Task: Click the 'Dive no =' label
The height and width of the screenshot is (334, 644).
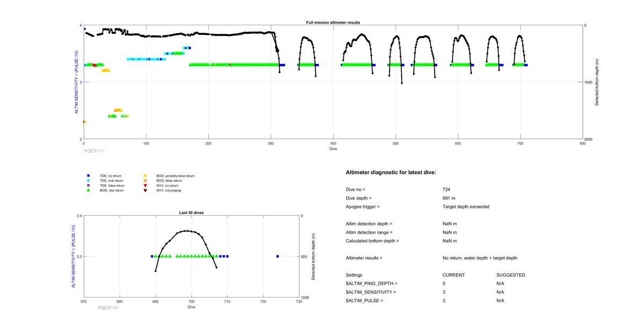Action: [x=356, y=190]
